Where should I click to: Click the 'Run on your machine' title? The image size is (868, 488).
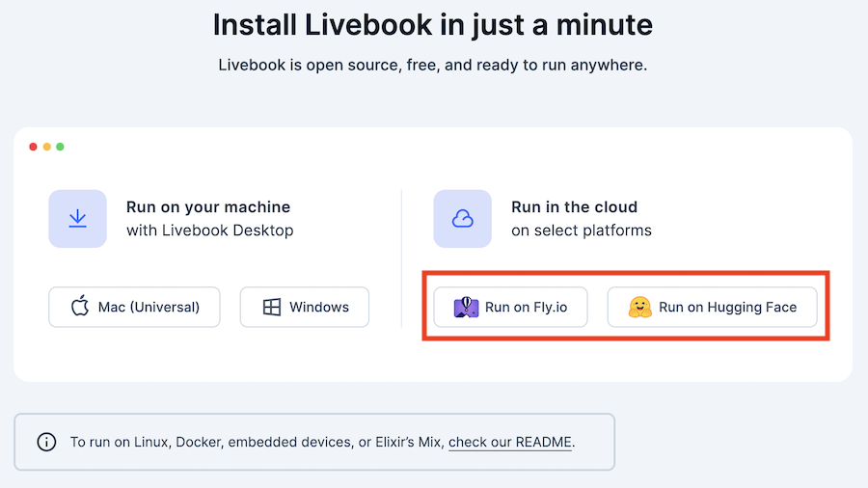(x=208, y=207)
